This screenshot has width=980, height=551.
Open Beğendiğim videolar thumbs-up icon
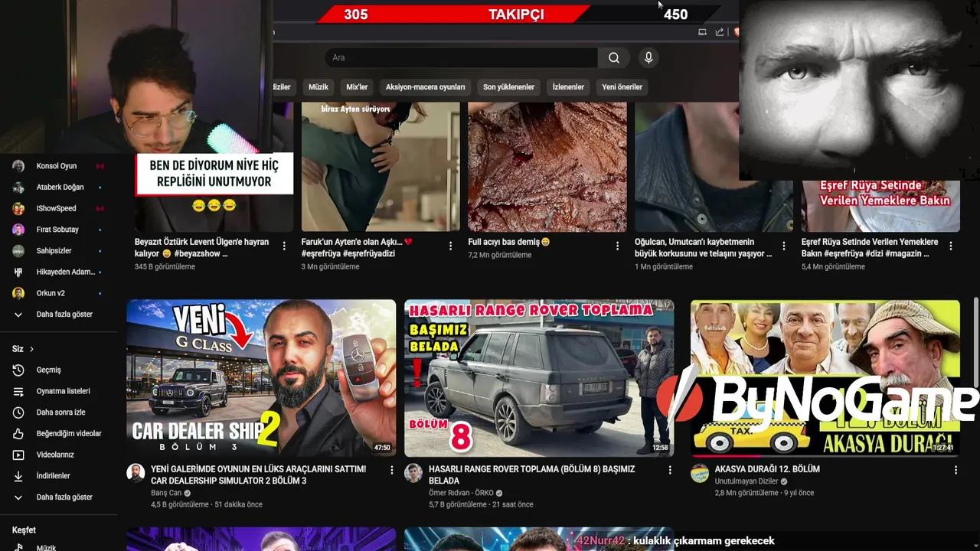tap(18, 433)
